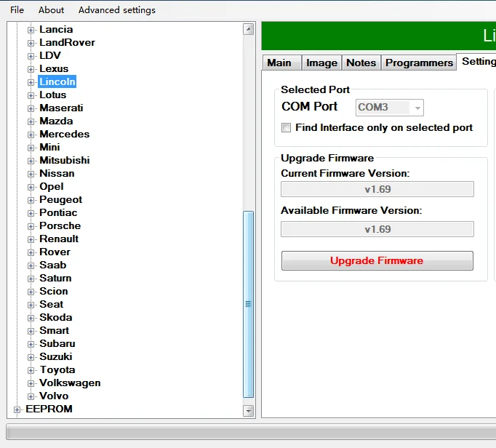This screenshot has height=448, width=496.
Task: Select the Maserati tree item
Action: click(61, 108)
